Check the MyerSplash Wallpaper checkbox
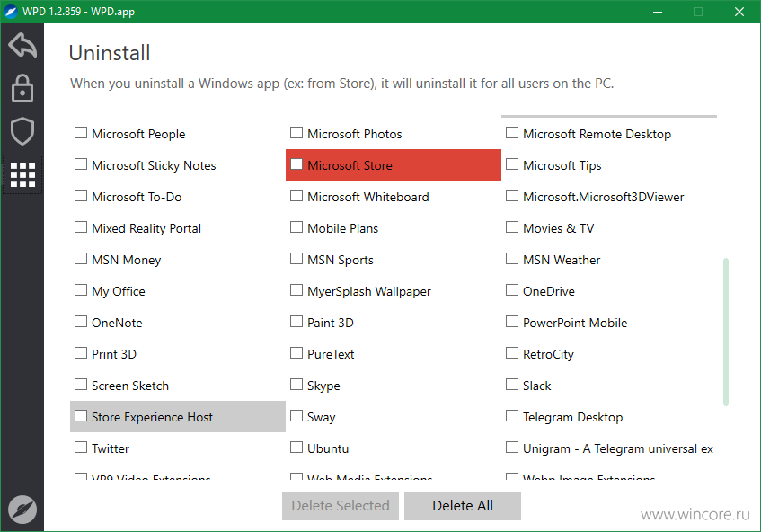This screenshot has width=761, height=532. 296,290
